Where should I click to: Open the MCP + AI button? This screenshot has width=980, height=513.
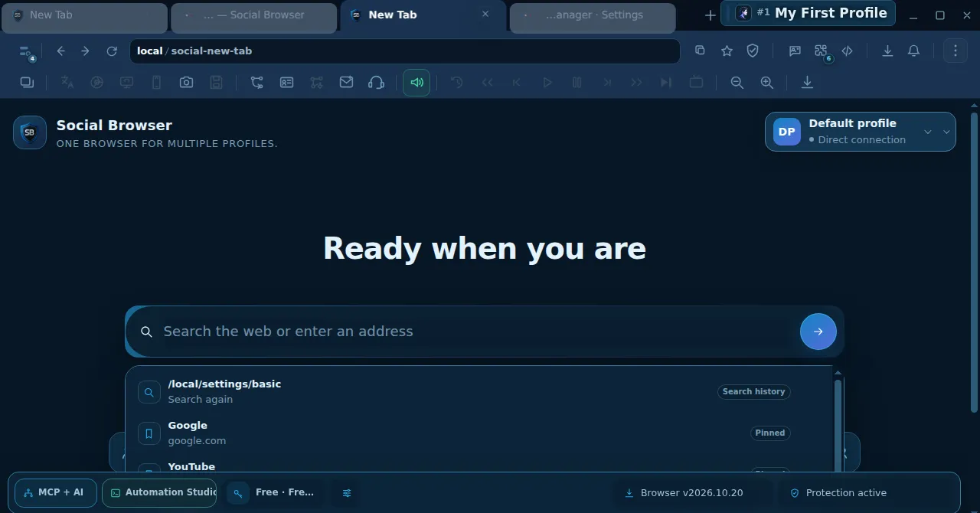pos(54,493)
